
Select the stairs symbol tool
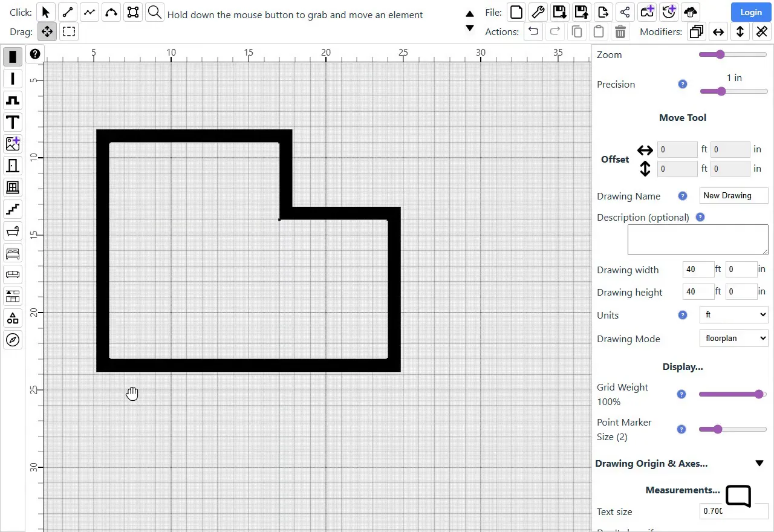[13, 209]
